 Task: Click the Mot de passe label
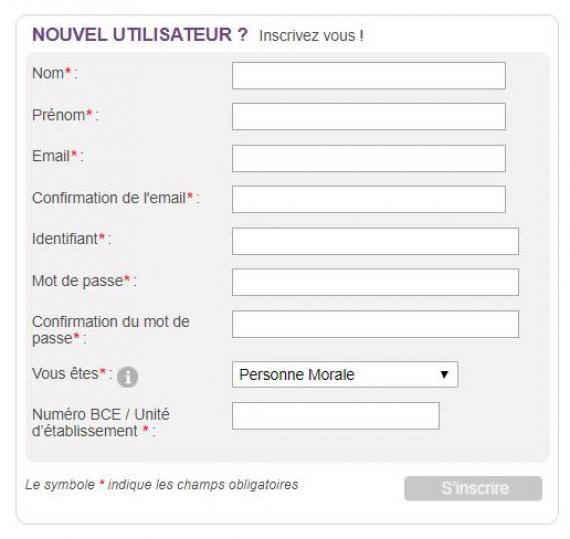coord(84,281)
